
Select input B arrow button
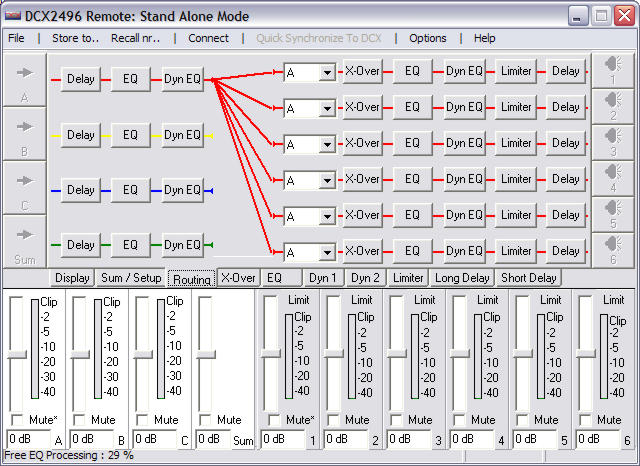24,134
